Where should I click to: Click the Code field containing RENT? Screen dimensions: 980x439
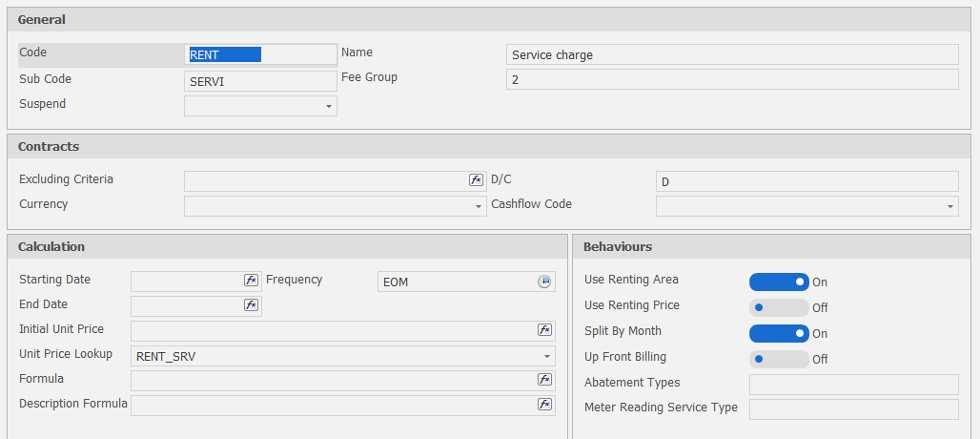tap(260, 55)
